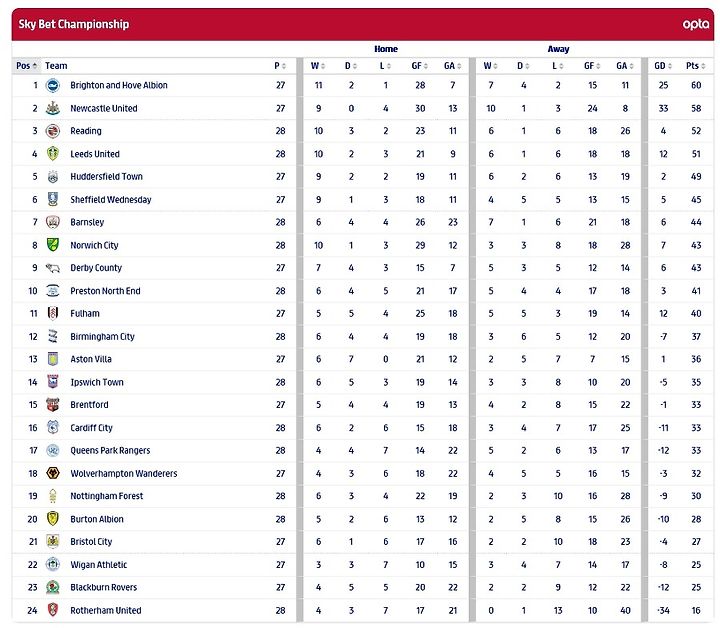Sort by GD column arrows
Image resolution: width=720 pixels, height=628 pixels.
663,66
